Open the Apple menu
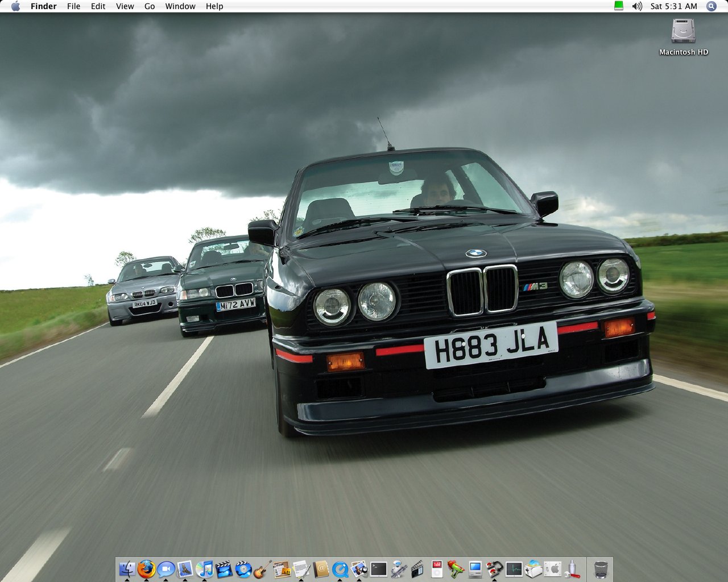 (x=15, y=6)
